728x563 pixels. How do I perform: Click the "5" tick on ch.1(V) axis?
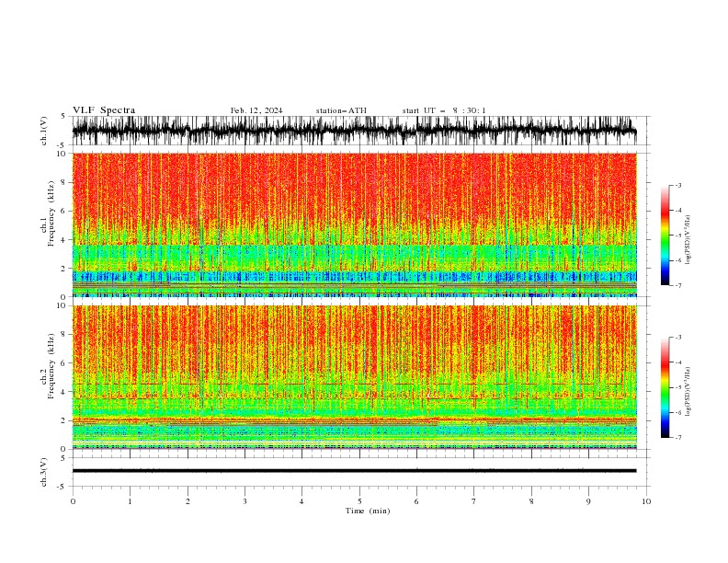click(63, 117)
